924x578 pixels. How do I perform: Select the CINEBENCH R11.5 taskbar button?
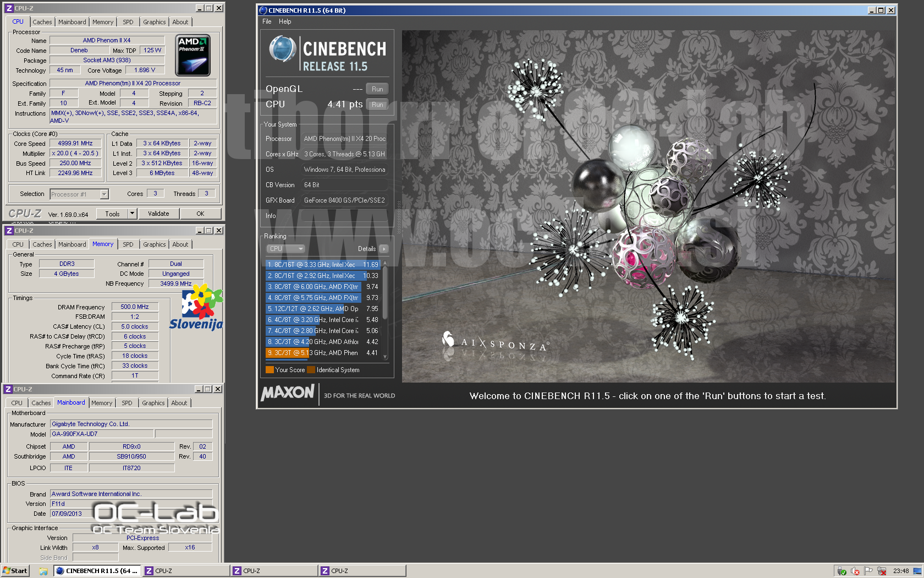[x=97, y=571]
